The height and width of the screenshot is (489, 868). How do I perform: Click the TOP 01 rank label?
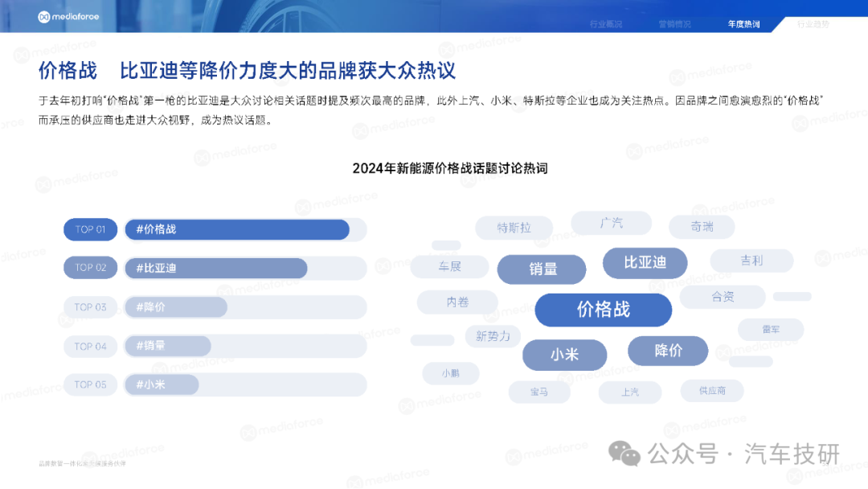click(90, 230)
